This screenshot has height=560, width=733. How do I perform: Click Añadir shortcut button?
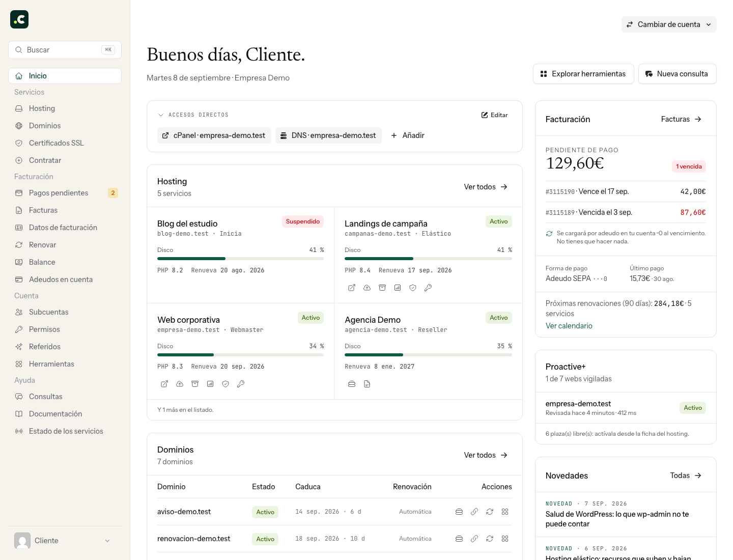point(408,135)
